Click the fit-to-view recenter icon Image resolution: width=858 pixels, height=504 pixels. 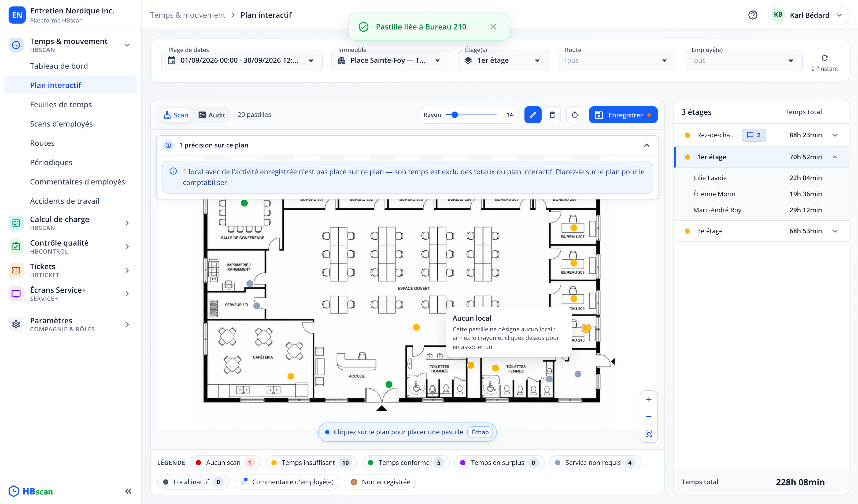pos(649,433)
